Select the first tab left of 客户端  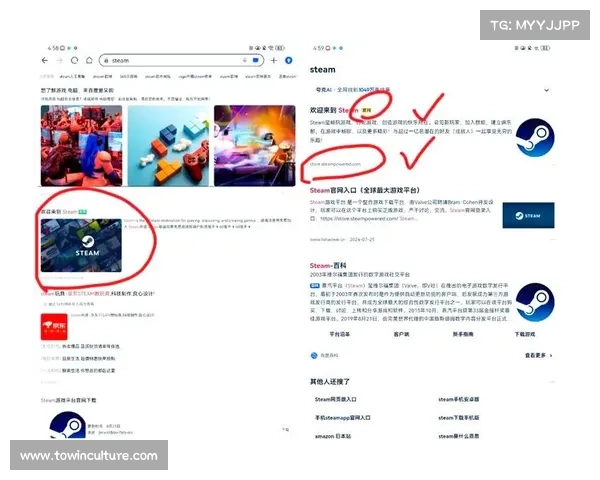340,334
